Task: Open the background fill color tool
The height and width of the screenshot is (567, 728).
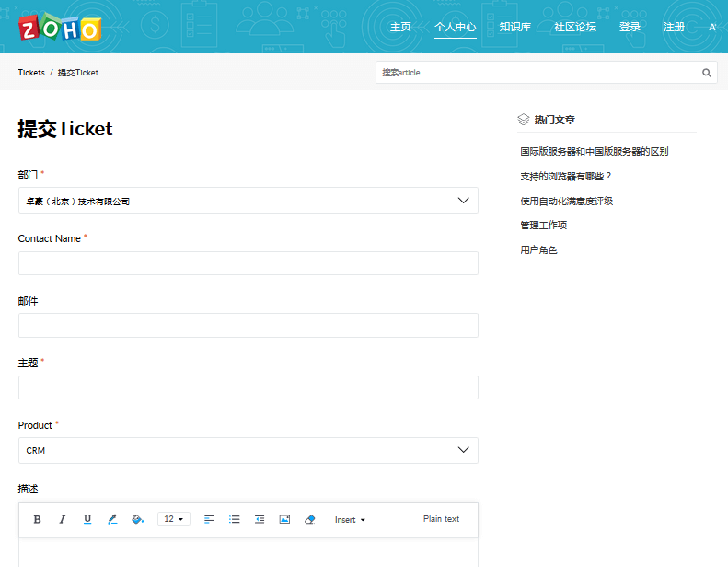Action: click(x=138, y=519)
